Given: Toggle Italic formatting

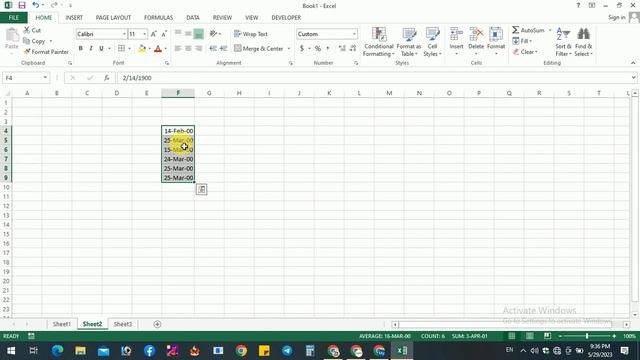Looking at the screenshot, I should pyautogui.click(x=91, y=48).
